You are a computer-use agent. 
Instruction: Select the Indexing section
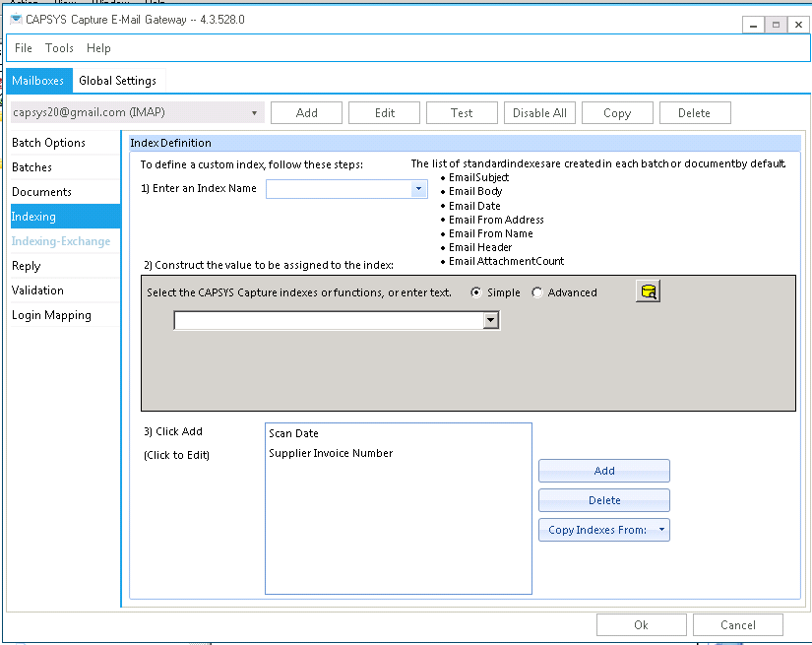[x=65, y=217]
